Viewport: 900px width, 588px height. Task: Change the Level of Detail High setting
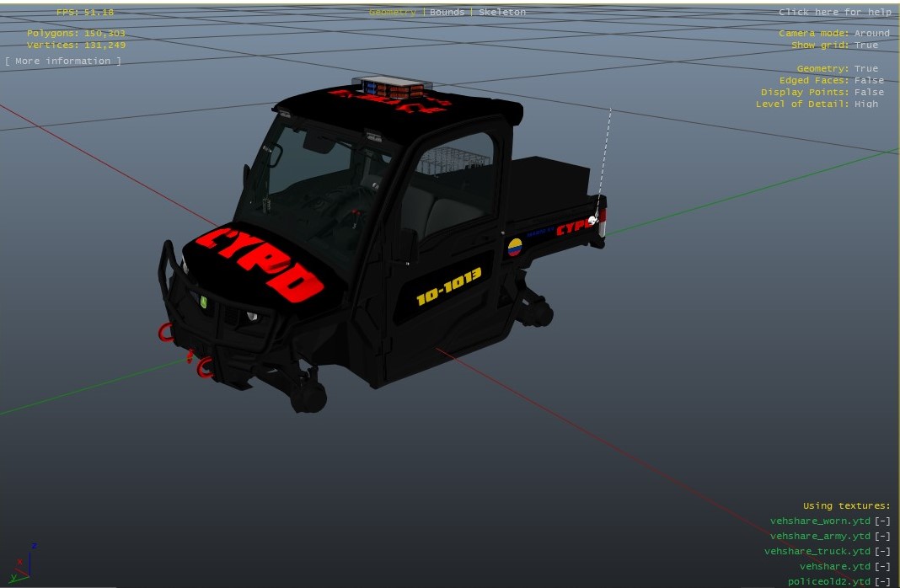[865, 104]
